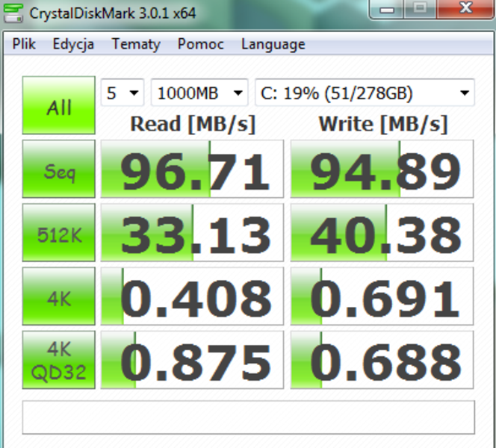The width and height of the screenshot is (496, 448).
Task: Select the 4K read result 0.408
Action: click(192, 296)
